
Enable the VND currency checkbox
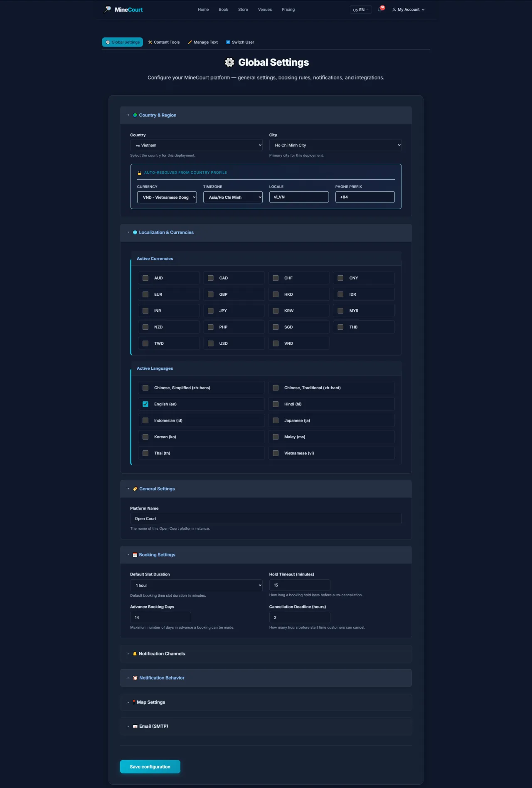pyautogui.click(x=276, y=343)
